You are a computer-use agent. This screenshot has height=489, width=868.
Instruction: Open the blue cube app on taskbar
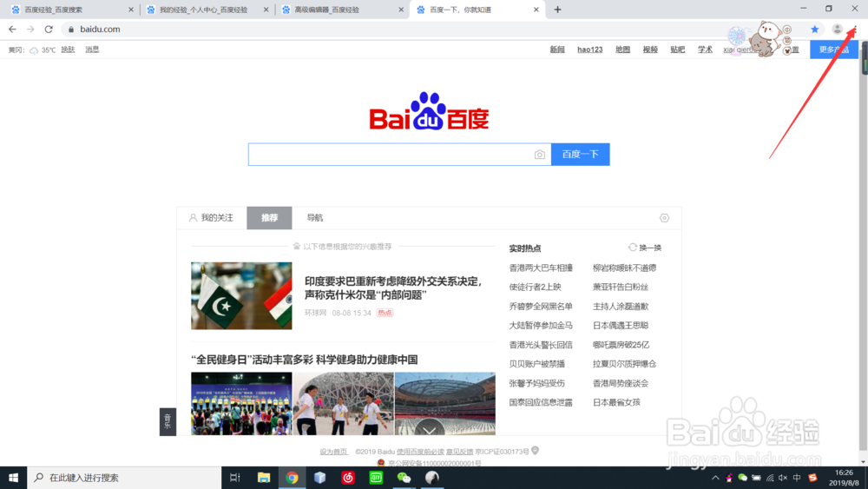click(320, 478)
